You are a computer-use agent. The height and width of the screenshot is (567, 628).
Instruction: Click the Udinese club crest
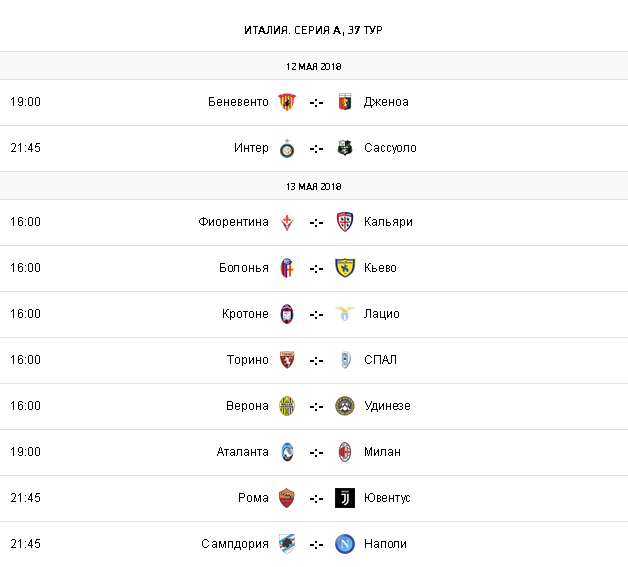pos(345,406)
